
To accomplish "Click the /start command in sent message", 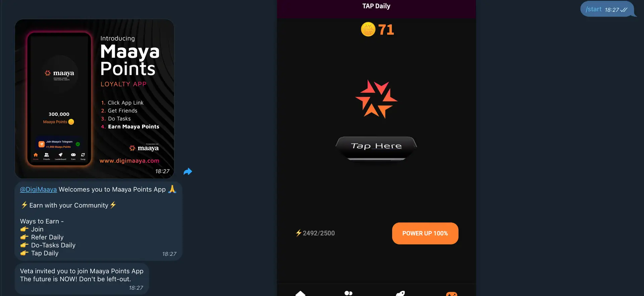I will pos(593,9).
